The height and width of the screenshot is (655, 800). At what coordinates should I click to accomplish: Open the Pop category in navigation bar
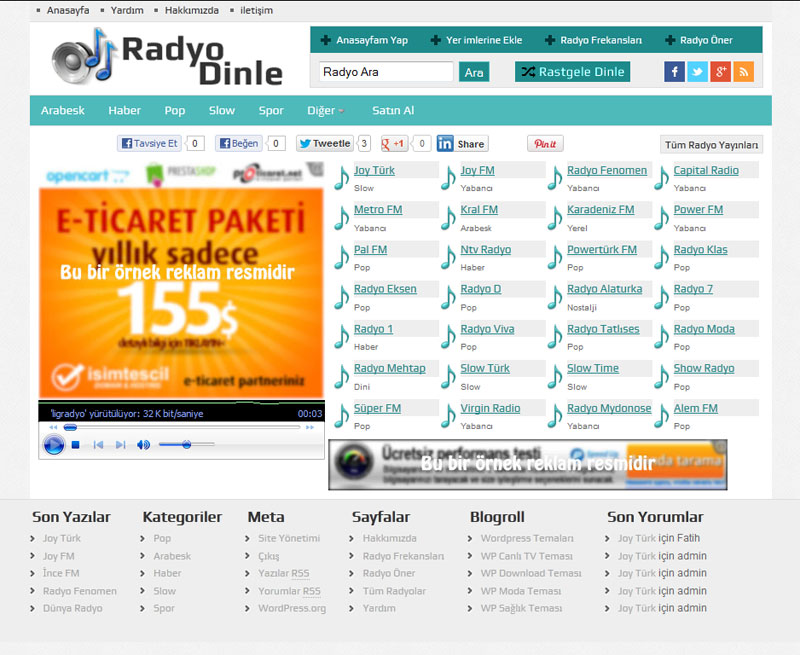tap(174, 111)
